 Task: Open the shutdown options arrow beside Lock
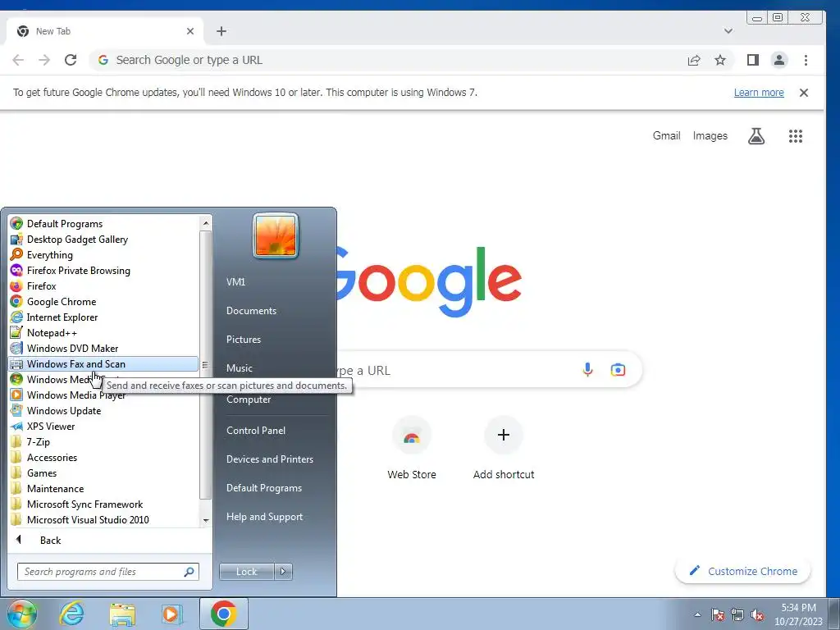pos(283,572)
